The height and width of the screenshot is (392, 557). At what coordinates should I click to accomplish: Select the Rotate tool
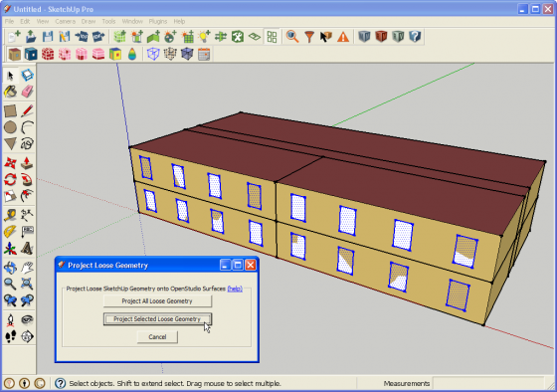pos(10,179)
